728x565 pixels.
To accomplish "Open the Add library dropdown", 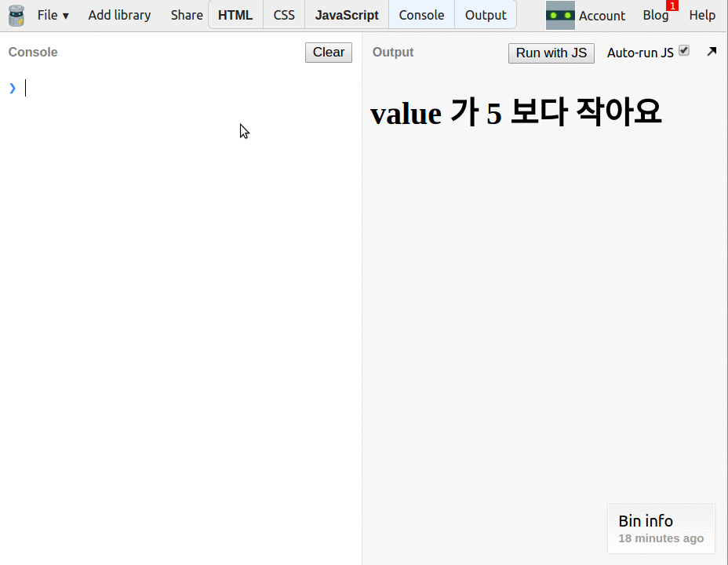I will (119, 14).
